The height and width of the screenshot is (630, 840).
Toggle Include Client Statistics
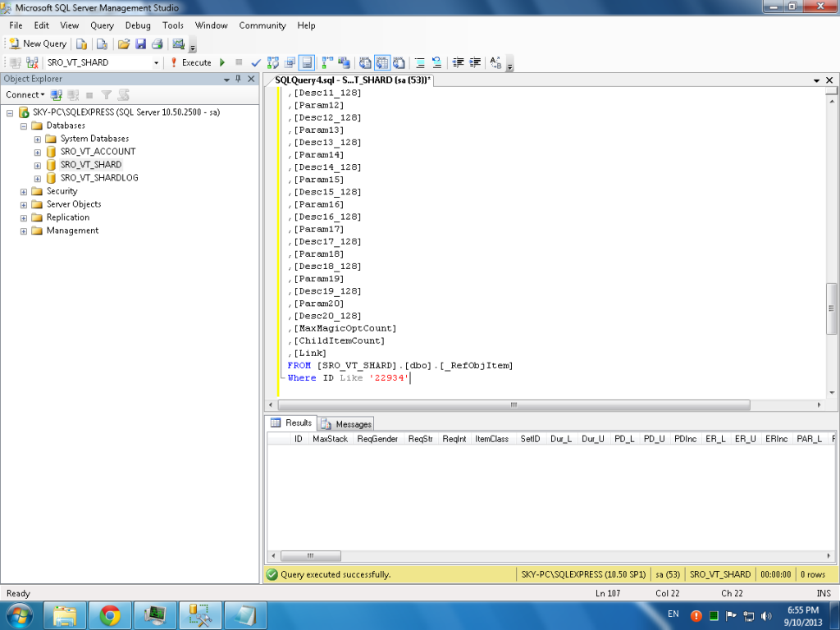345,62
